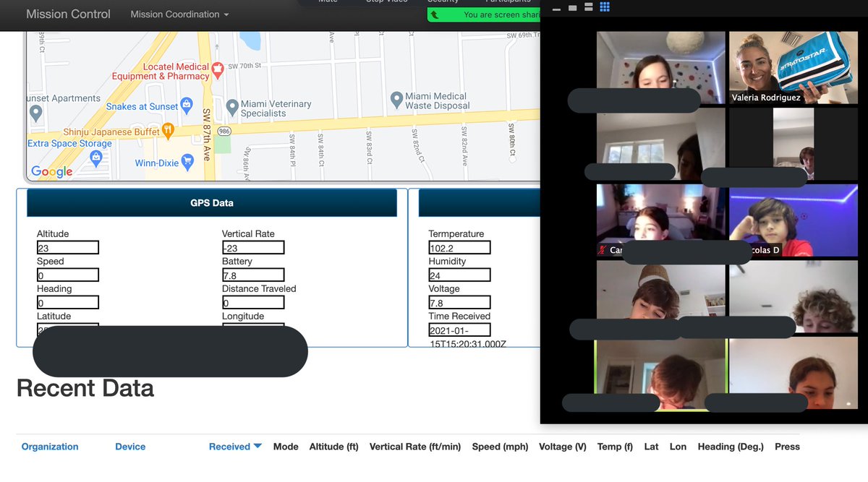Image resolution: width=868 pixels, height=482 pixels.
Task: Click the Recent Data heading
Action: (85, 388)
